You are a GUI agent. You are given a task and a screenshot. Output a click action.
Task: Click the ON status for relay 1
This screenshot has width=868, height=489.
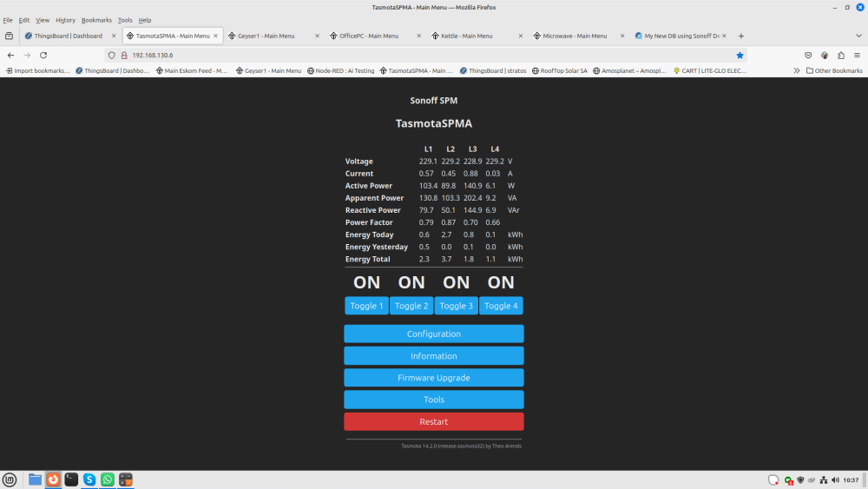pos(366,282)
